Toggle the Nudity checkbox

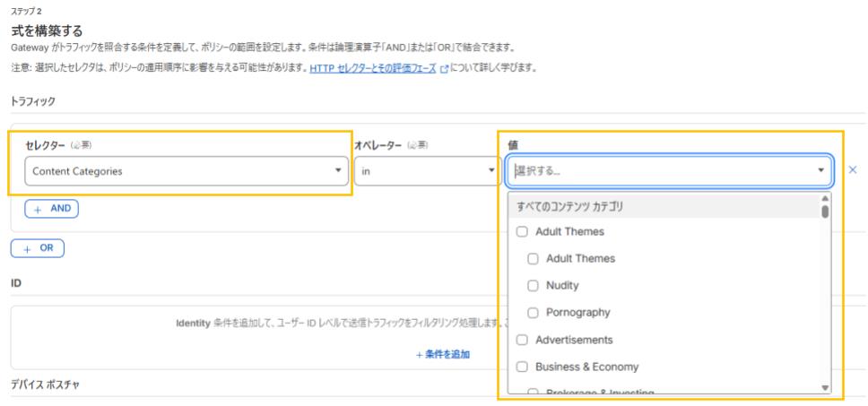click(533, 285)
